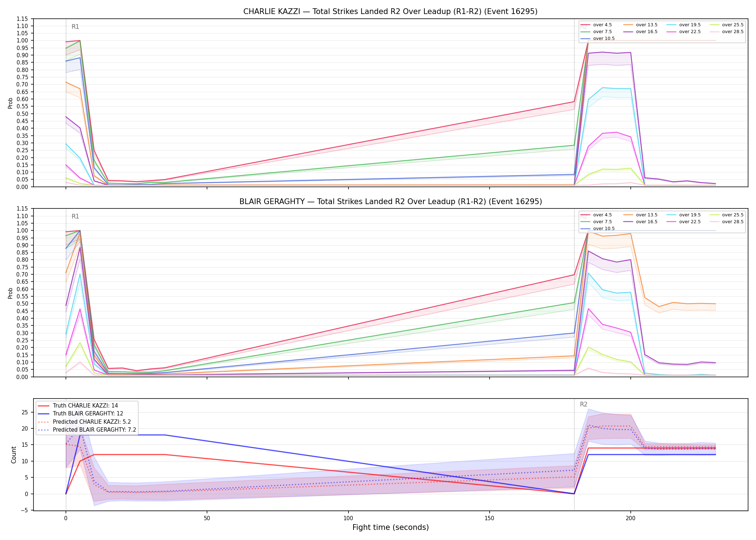Click the 'Fight time (seconds)' axis label

pos(391,527)
